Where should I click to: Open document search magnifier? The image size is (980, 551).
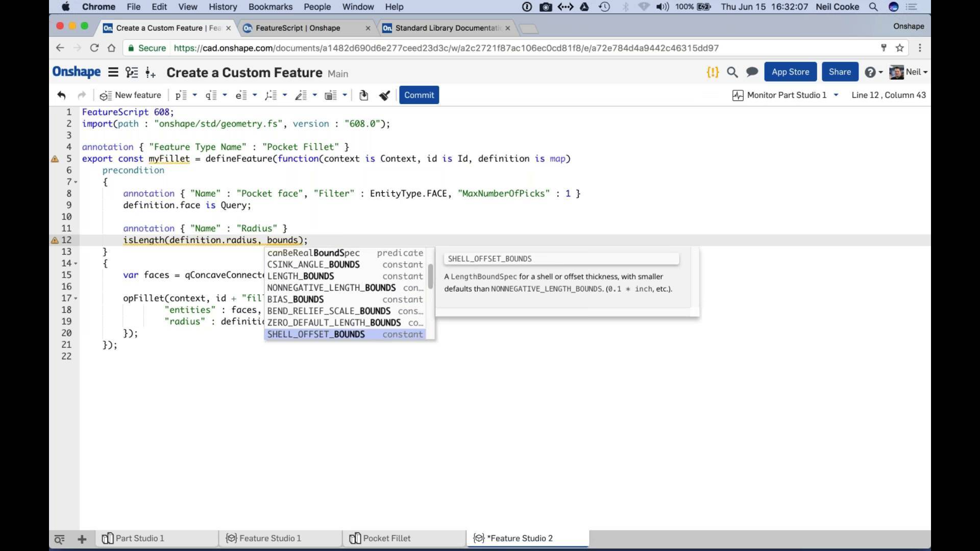click(732, 72)
